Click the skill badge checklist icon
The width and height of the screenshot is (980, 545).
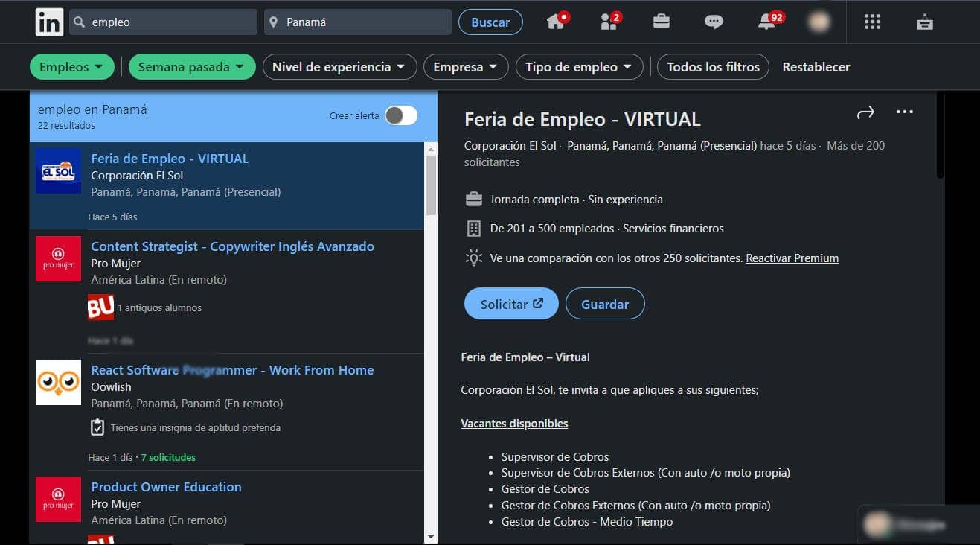(97, 427)
